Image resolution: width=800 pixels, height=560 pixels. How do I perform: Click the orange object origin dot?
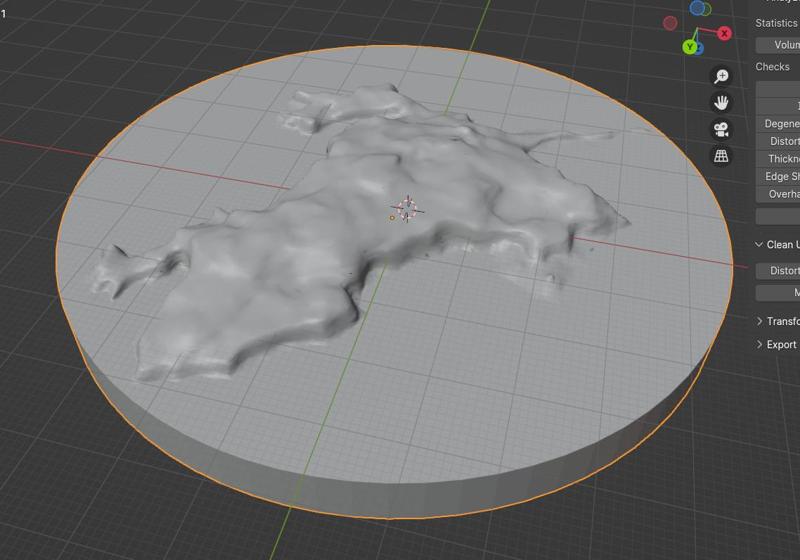[392, 218]
